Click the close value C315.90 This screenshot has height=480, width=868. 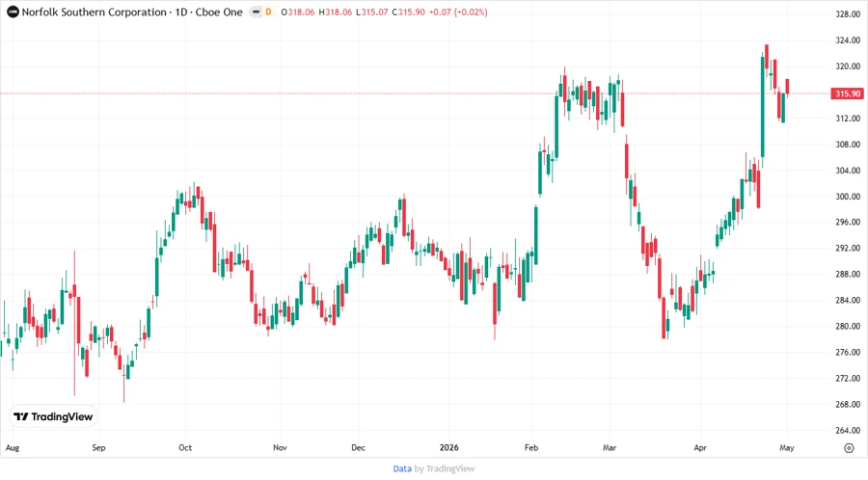point(409,13)
